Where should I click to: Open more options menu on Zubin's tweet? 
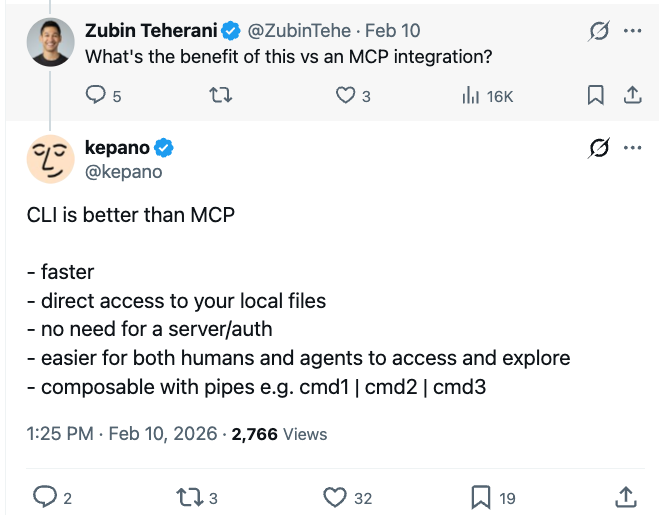pyautogui.click(x=632, y=31)
